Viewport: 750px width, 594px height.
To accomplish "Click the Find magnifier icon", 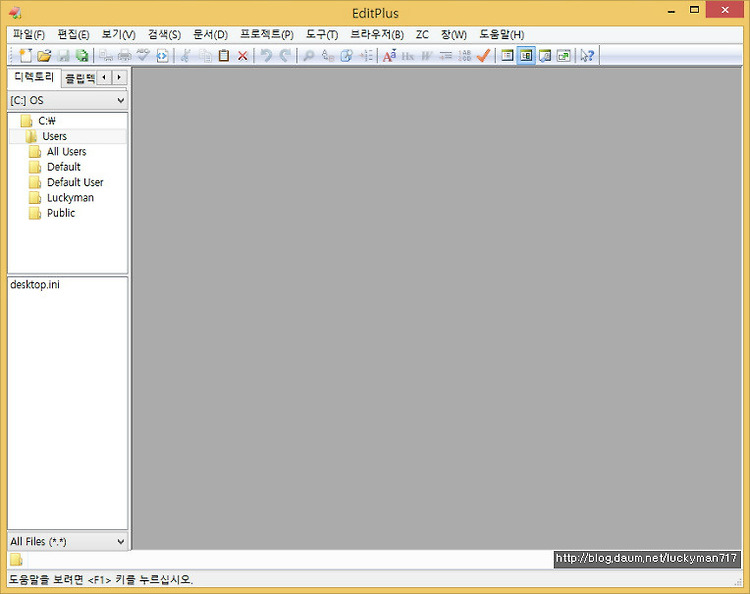I will [309, 55].
